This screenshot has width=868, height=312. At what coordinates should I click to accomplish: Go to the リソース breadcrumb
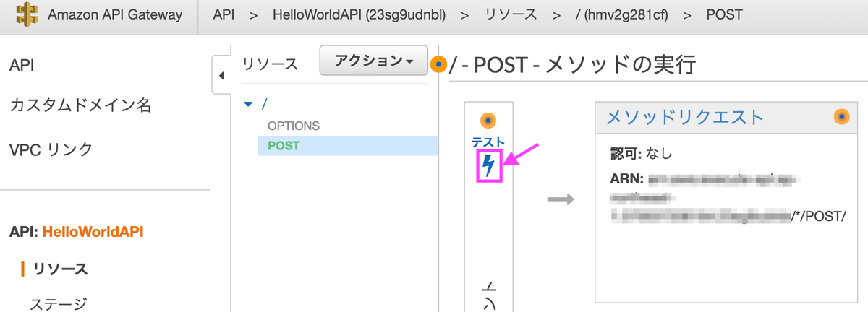[x=511, y=14]
